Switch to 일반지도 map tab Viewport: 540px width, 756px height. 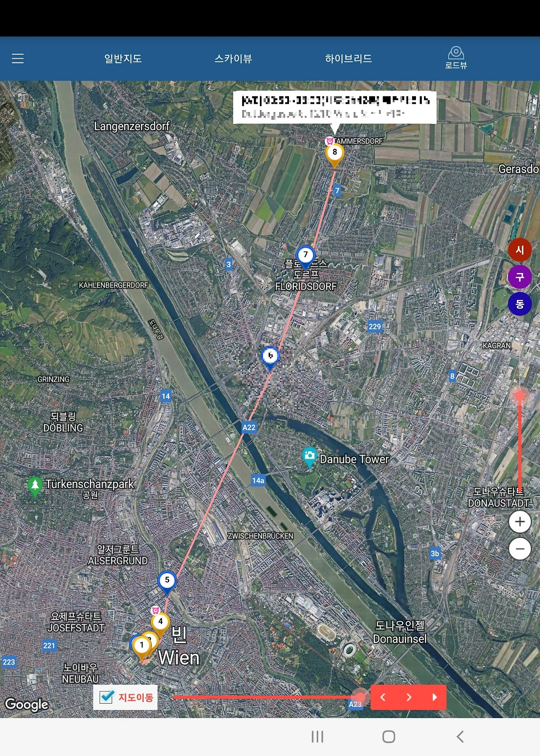coord(123,59)
